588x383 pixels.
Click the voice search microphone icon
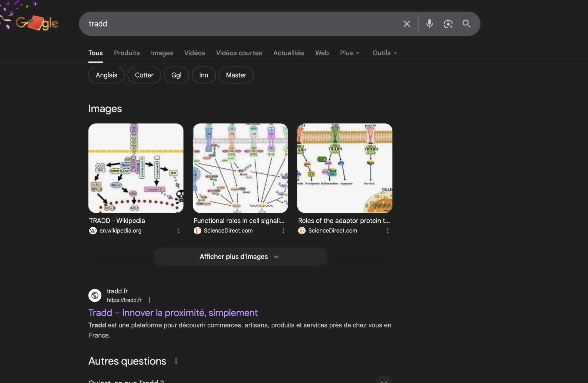click(430, 24)
